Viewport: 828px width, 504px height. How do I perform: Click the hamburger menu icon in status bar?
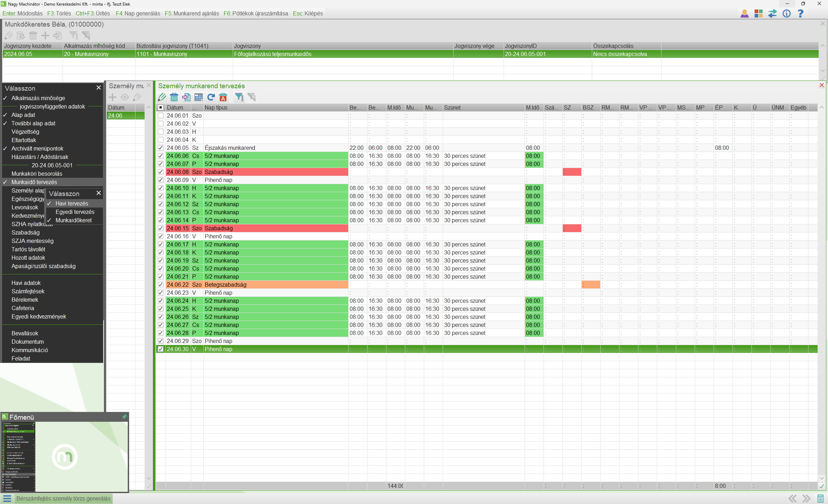tap(7, 498)
